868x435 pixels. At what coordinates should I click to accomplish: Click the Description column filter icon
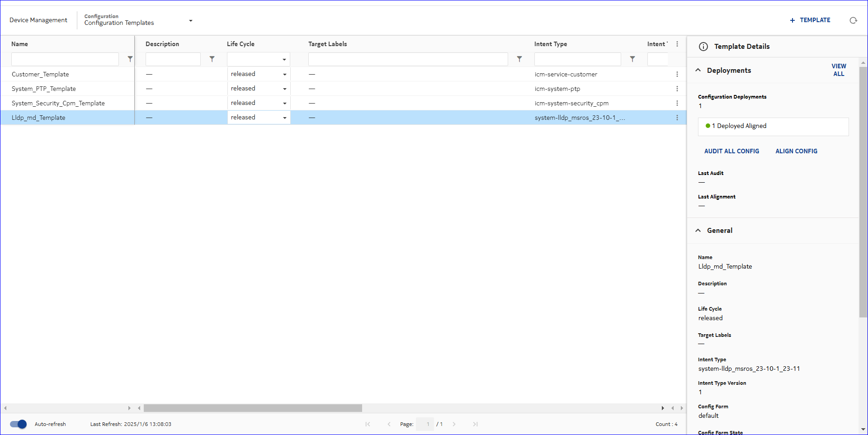click(212, 59)
